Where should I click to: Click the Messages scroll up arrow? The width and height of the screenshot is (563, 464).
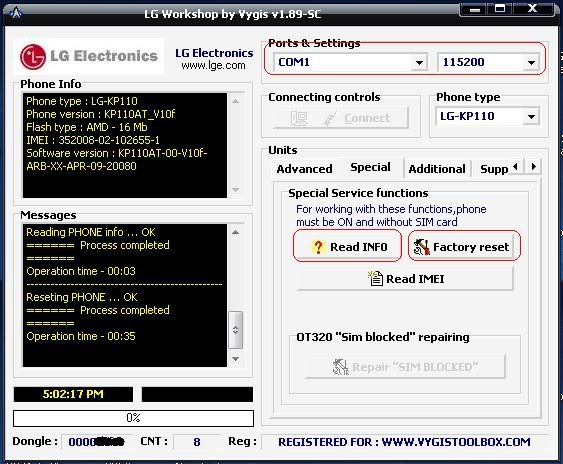(x=236, y=232)
